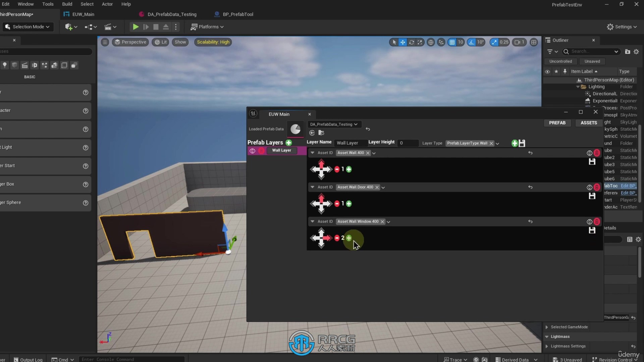
Task: Toggle Wall Layer visibility eye
Action: pyautogui.click(x=252, y=151)
